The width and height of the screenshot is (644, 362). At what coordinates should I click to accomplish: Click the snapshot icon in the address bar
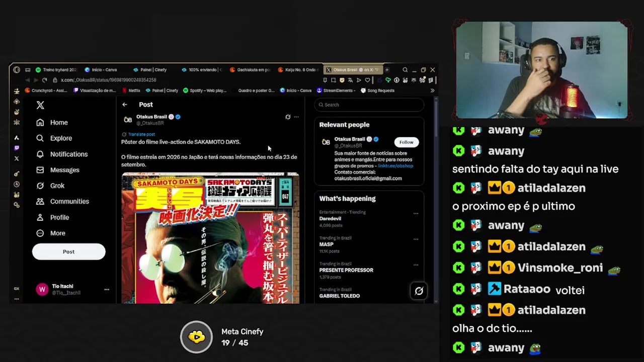point(333,80)
